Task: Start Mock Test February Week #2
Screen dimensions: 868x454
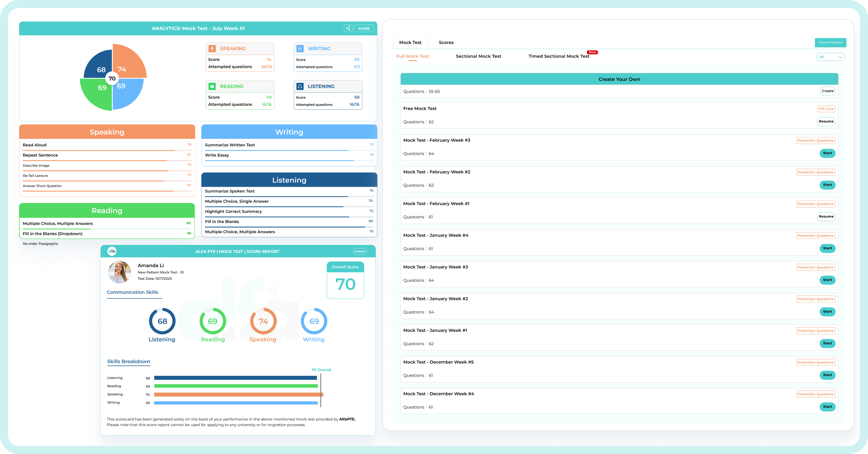Action: (827, 185)
